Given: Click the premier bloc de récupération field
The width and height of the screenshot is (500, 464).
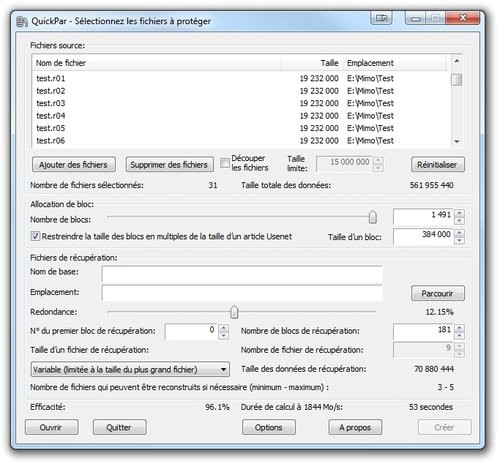Looking at the screenshot, I should click(x=191, y=331).
